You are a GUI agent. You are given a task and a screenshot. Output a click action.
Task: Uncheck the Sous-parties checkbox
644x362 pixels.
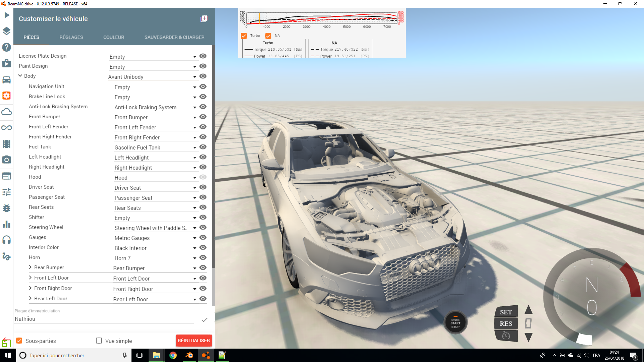coord(19,341)
